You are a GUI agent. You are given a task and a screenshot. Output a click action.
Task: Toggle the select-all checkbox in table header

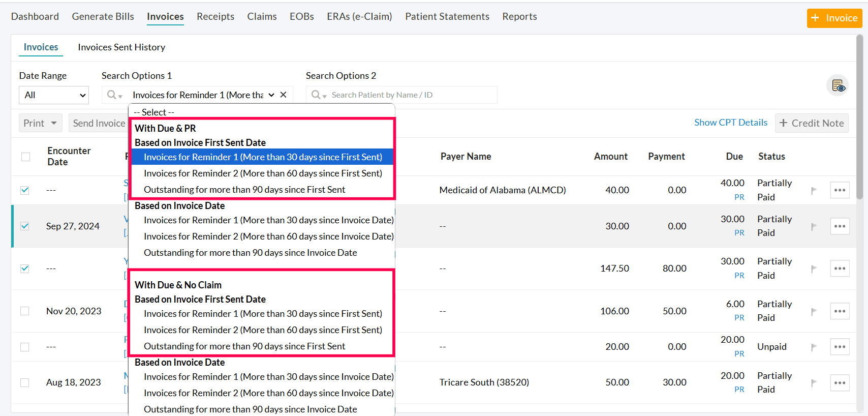point(25,157)
